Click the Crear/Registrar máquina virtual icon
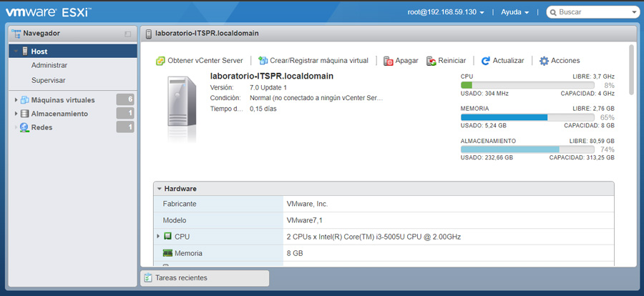 [263, 61]
